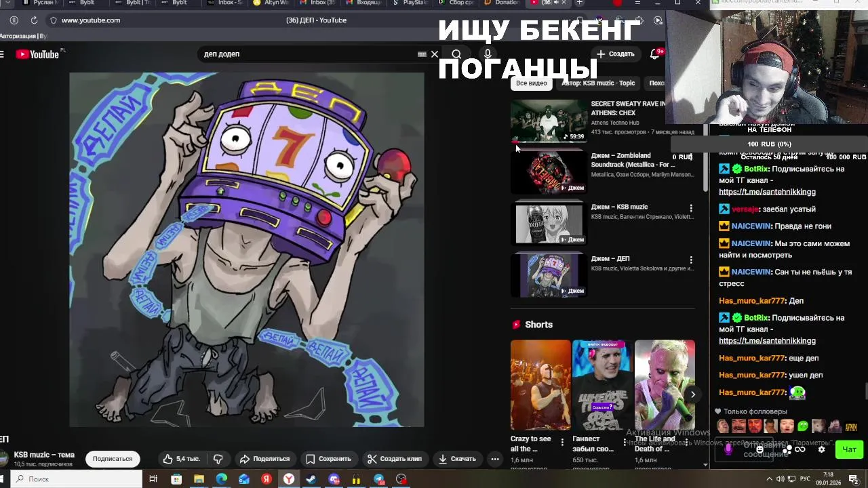The width and height of the screenshot is (868, 488).
Task: Open more actions ellipsis under the video
Action: coord(495,459)
